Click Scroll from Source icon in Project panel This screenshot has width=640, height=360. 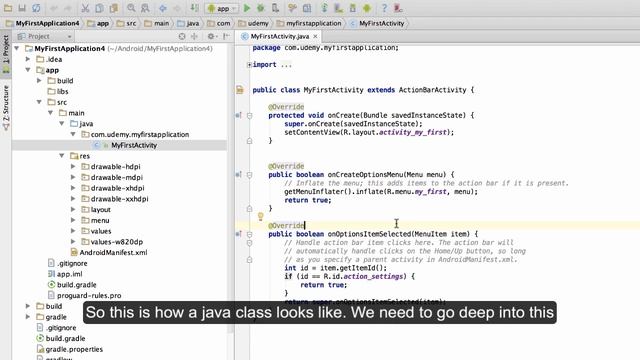[x=182, y=36]
